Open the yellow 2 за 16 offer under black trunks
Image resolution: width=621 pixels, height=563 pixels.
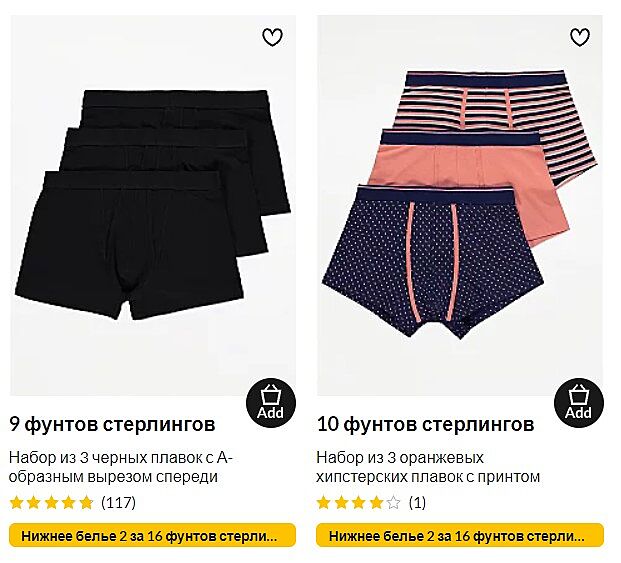point(152,536)
